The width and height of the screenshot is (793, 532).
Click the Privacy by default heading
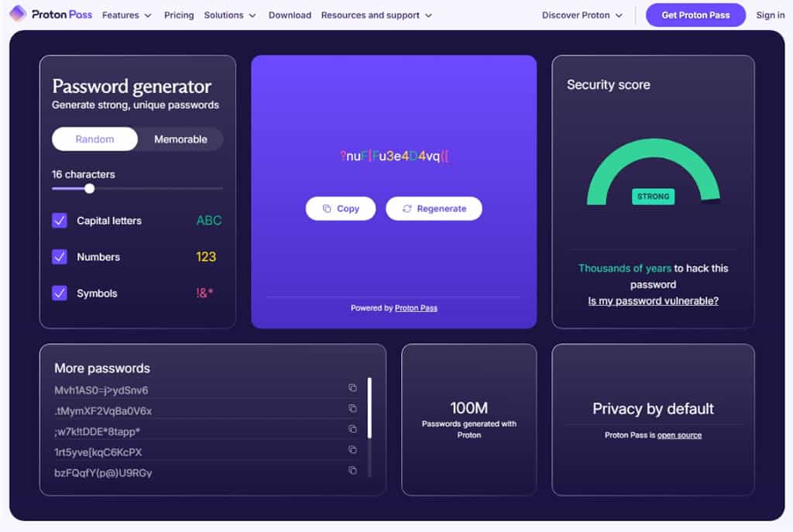(653, 409)
